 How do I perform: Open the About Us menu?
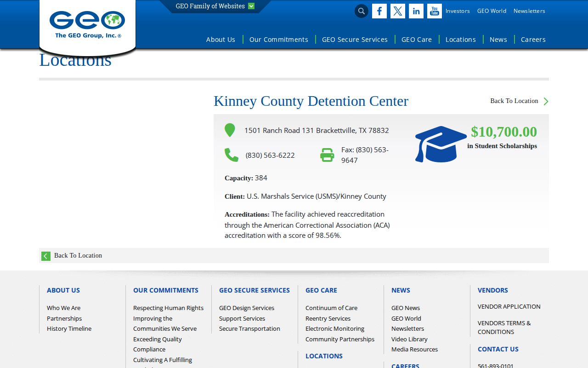pos(220,40)
